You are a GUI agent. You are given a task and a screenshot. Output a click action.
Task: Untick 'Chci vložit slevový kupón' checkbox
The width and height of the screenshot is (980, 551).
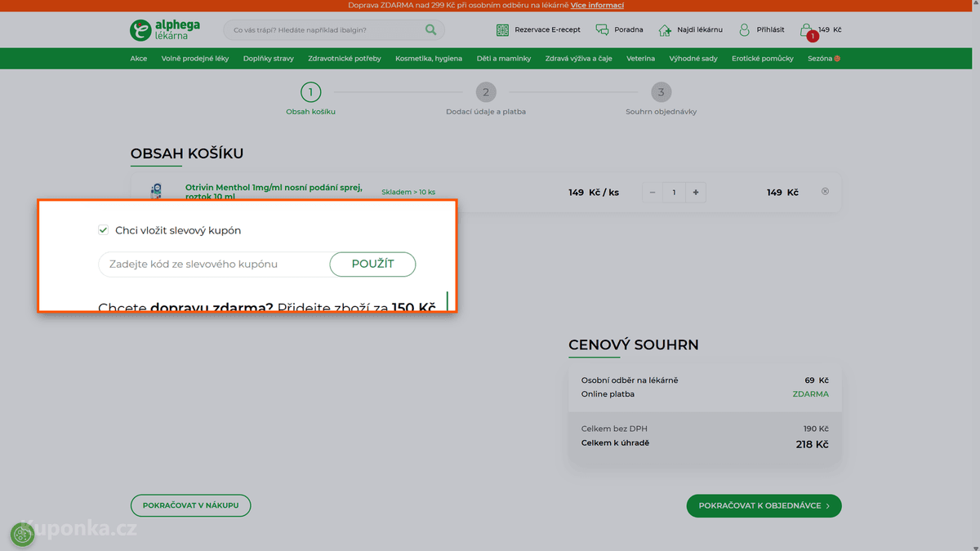tap(104, 230)
